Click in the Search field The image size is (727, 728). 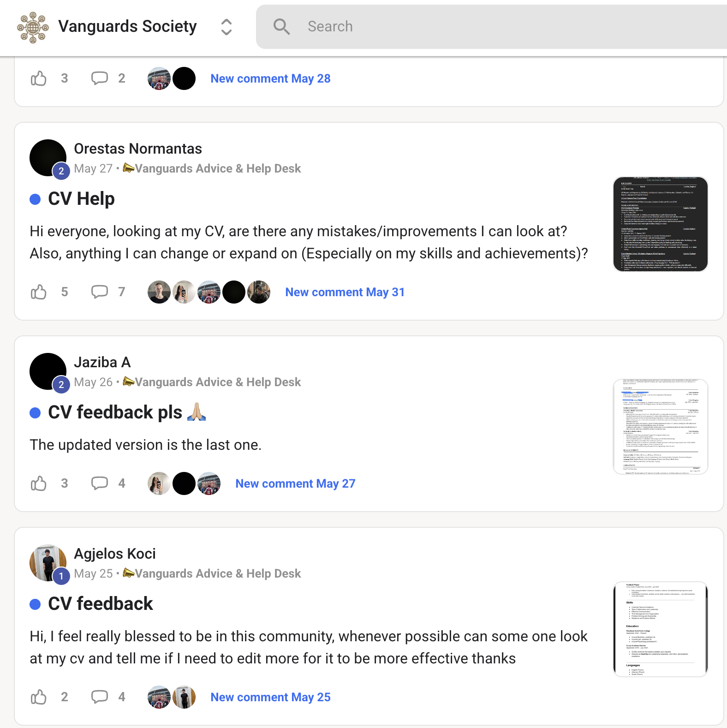click(492, 27)
